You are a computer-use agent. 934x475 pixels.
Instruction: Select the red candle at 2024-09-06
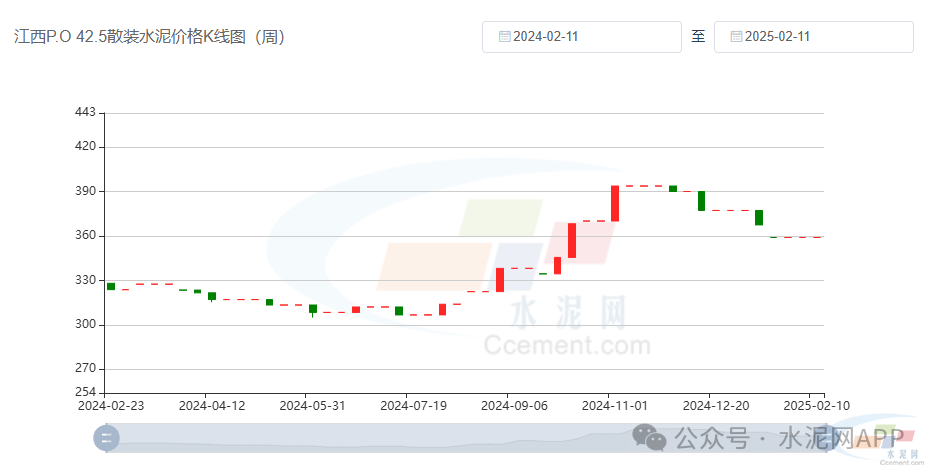click(500, 279)
